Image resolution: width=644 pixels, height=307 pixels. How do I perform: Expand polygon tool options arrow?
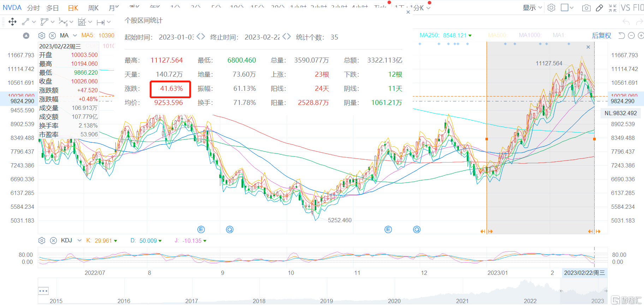(53, 22)
